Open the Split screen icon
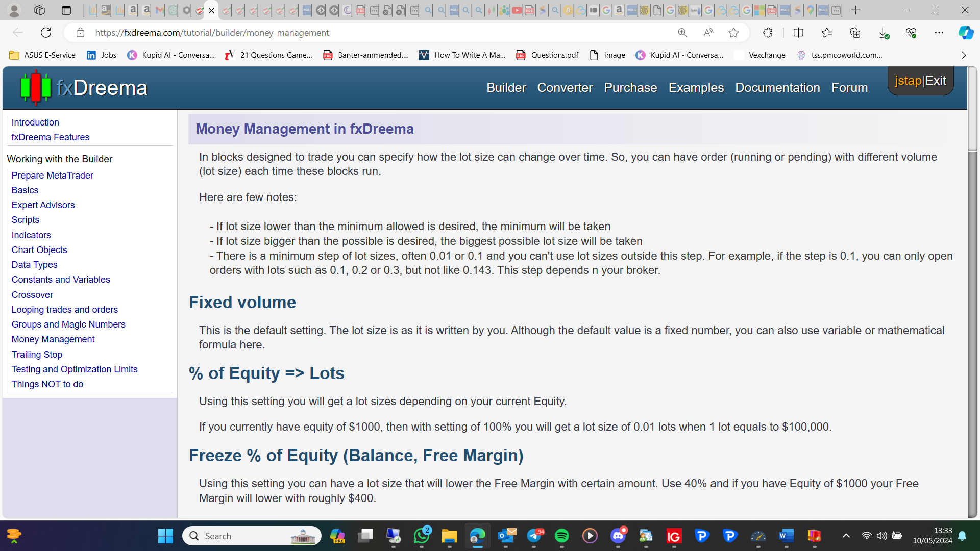 pyautogui.click(x=799, y=33)
